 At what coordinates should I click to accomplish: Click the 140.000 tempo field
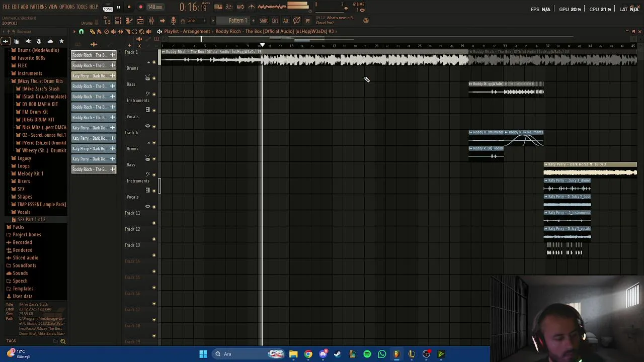[x=155, y=7]
